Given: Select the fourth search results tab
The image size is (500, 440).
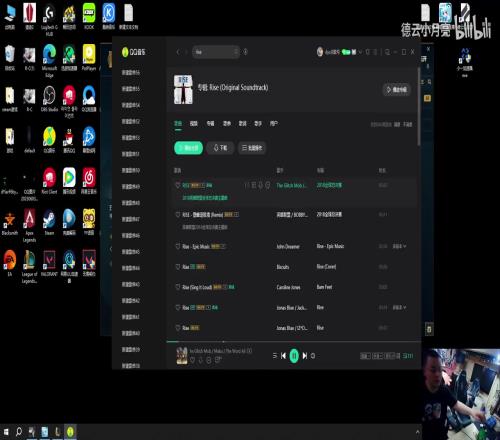Looking at the screenshot, I should coord(227,124).
